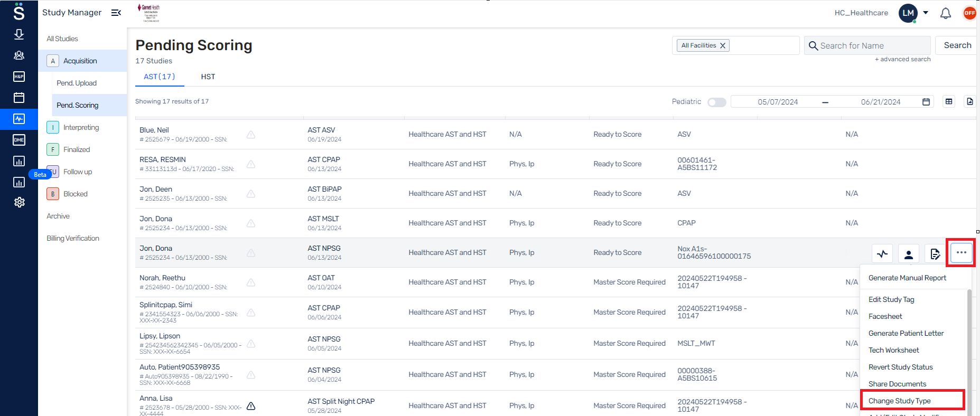
Task: Choose Generate Patient Letter menu item
Action: 906,333
